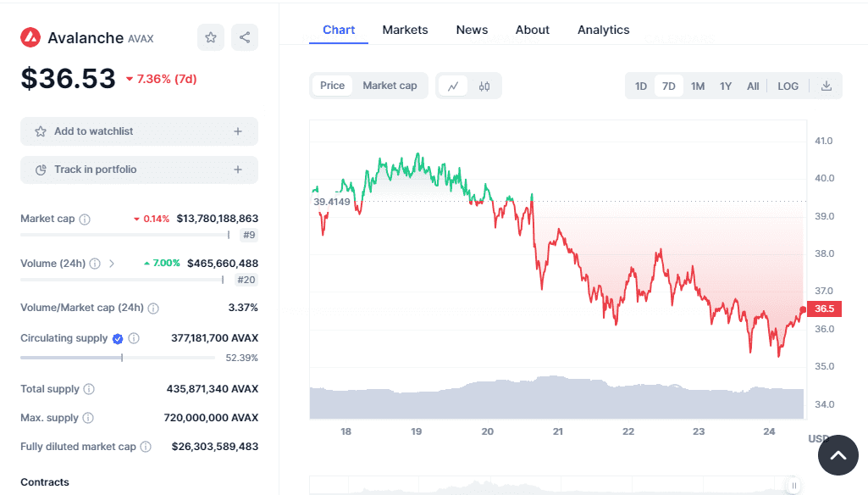
Task: Click the 720,000,000 AVAX max supply value
Action: coord(211,417)
